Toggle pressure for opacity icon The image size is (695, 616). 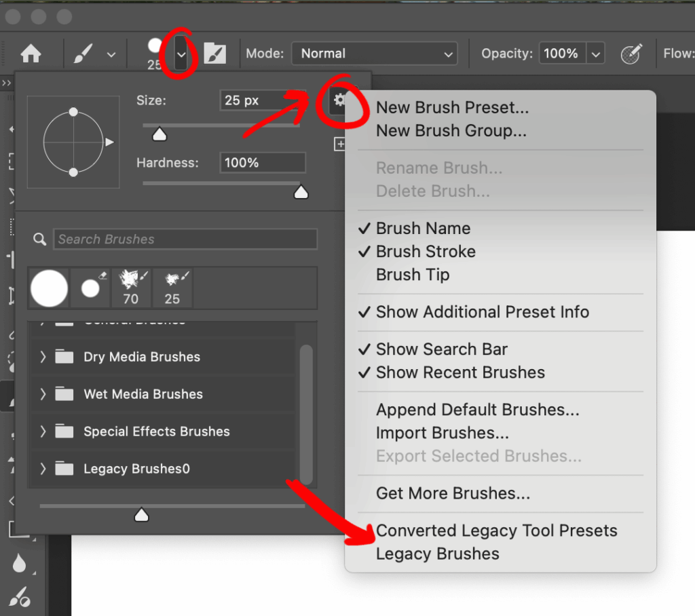632,54
